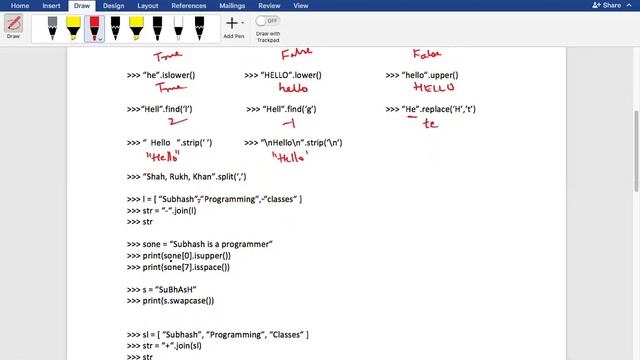Click the line l = ["Subhash","Programming","classes"]
The width and height of the screenshot is (640, 360).
click(x=214, y=199)
